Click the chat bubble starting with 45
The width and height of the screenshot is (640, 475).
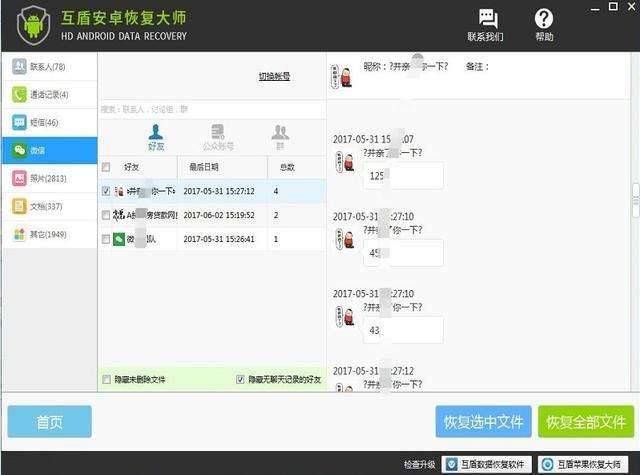tap(403, 253)
